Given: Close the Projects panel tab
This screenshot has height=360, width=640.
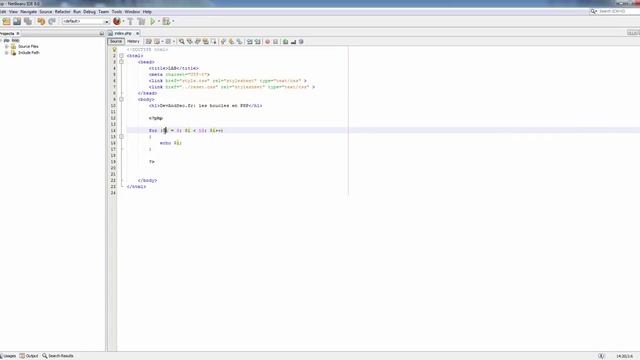Looking at the screenshot, I should 18,33.
